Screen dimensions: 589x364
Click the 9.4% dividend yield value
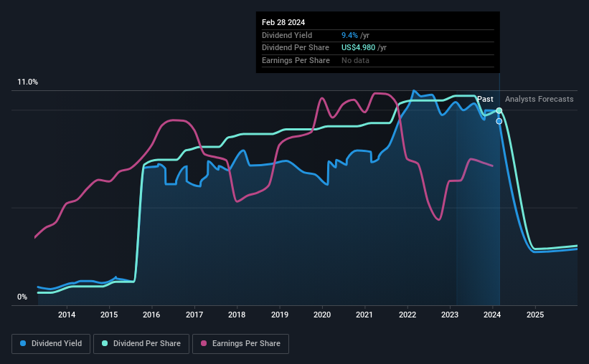point(349,35)
